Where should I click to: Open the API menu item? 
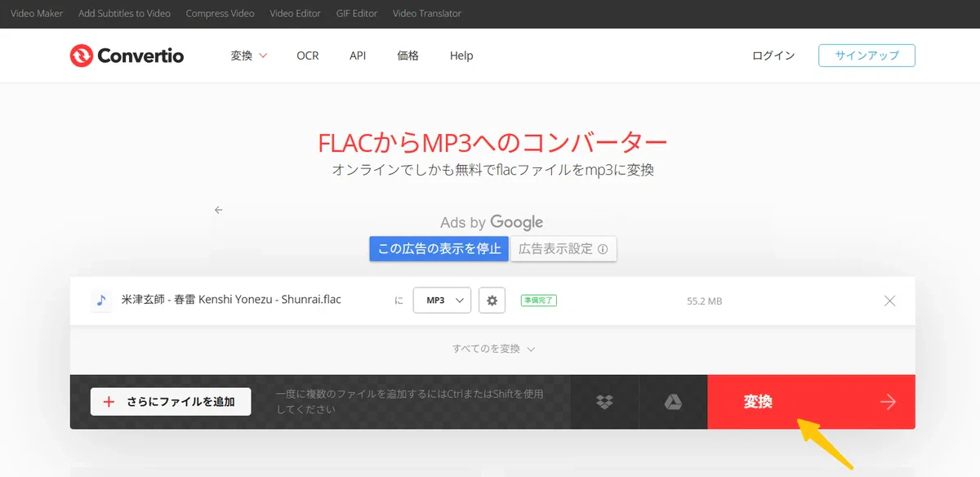coord(358,56)
